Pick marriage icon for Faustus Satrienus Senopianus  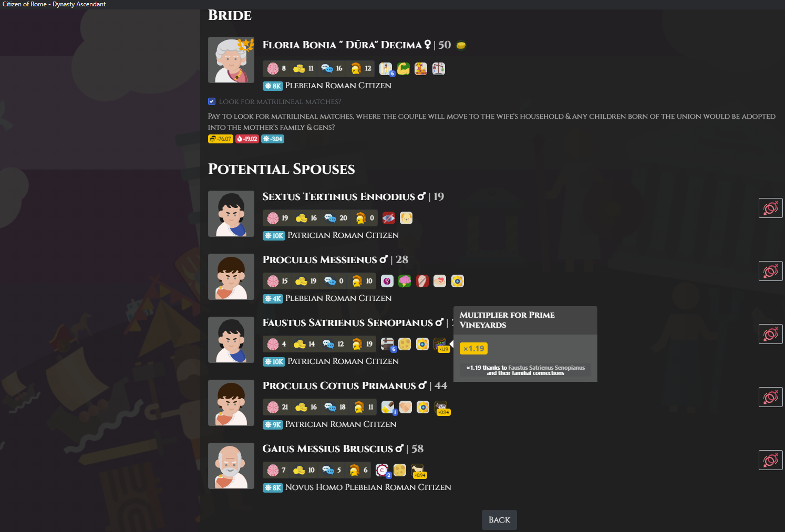tap(771, 334)
